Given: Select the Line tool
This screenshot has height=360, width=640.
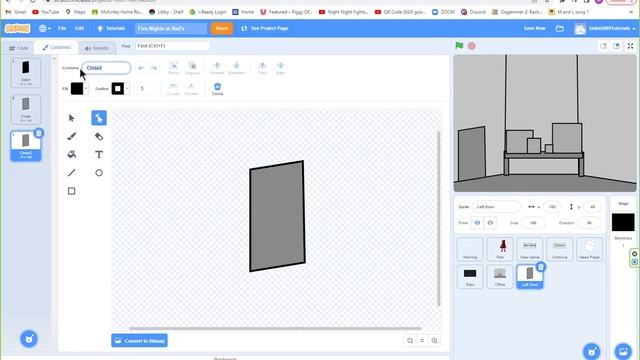Looking at the screenshot, I should (71, 173).
